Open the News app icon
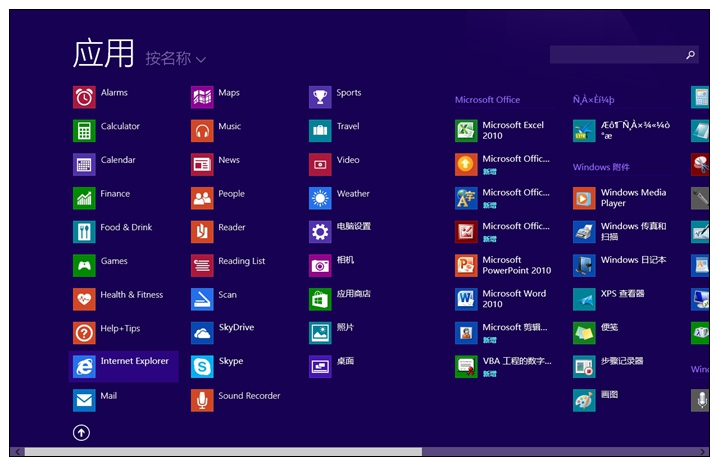Image resolution: width=718 pixels, height=465 pixels. point(202,164)
